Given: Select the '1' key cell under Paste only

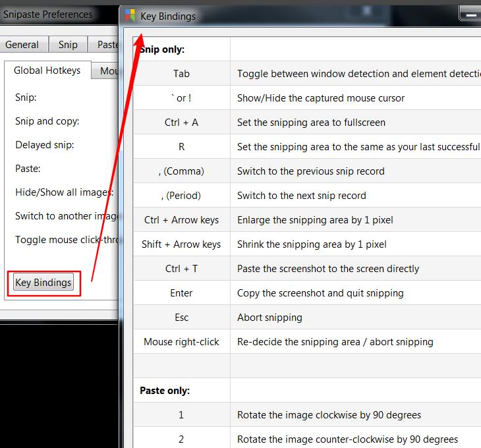Looking at the screenshot, I should tap(182, 415).
